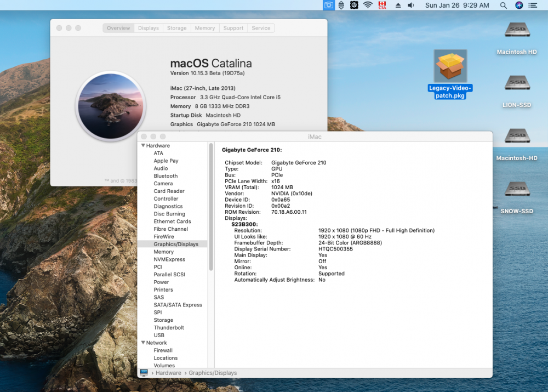Click the Device ID value 0x0a65
Screen dimensions: 548x392
pyautogui.click(x=281, y=200)
